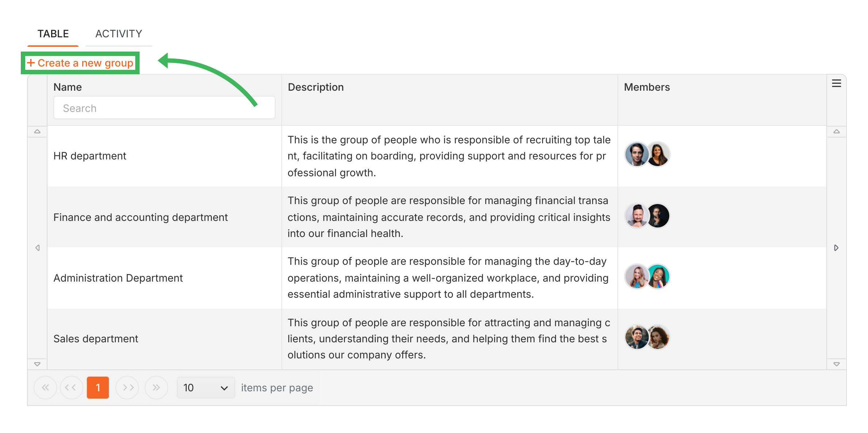
Task: Click the downward scroll arrow below the rows
Action: (37, 363)
